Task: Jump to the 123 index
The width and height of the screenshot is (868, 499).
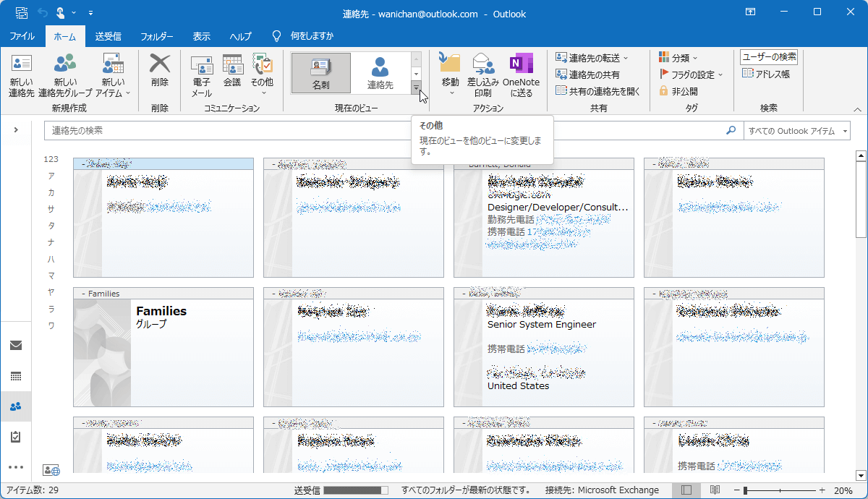Action: [51, 159]
